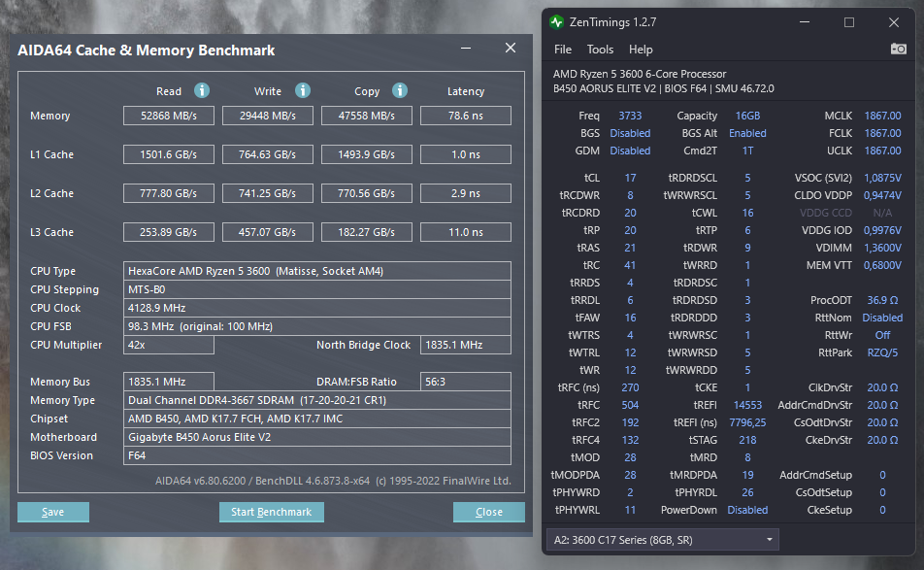Click the Write info icon in AIDA64
Viewport: 924px width, 570px height.
point(302,90)
